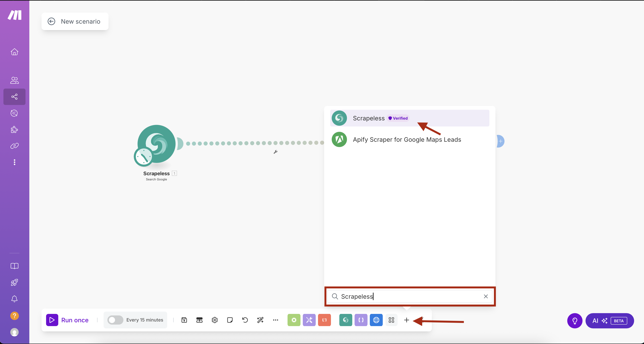
Task: Open toolbar more options ellipsis
Action: click(276, 320)
